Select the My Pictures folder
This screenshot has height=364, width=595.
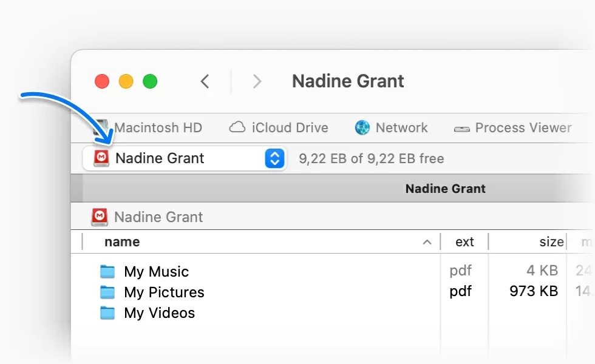point(163,292)
